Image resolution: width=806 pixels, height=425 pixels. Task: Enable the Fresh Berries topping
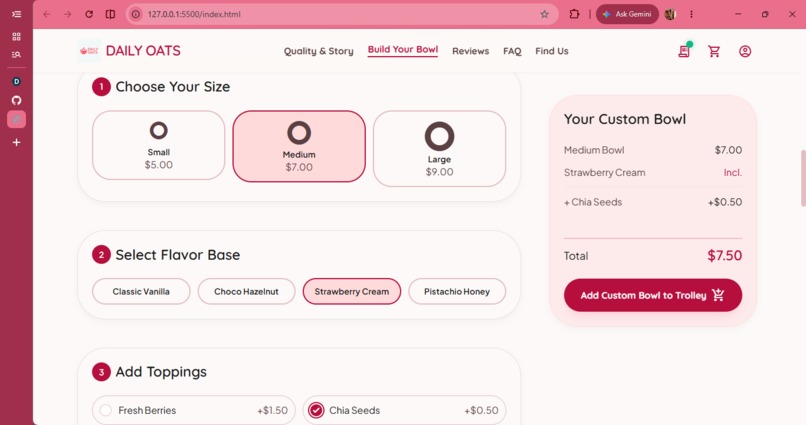tap(194, 410)
